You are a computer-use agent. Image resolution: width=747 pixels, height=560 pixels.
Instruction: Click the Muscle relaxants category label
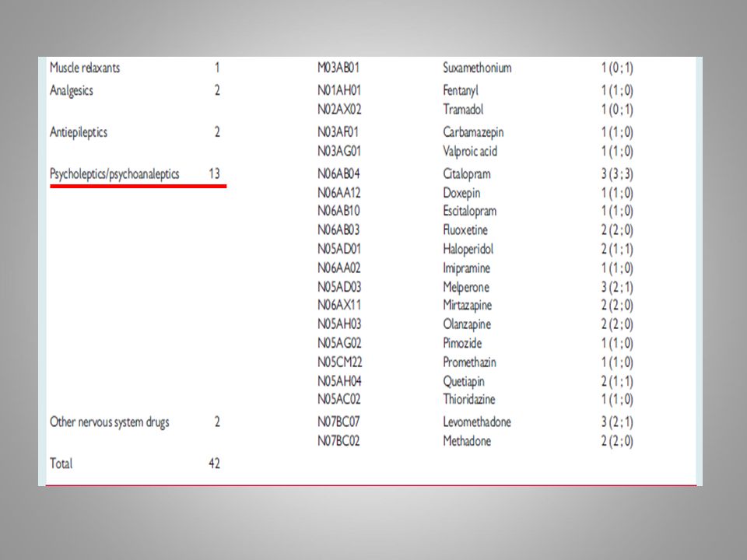(85, 68)
